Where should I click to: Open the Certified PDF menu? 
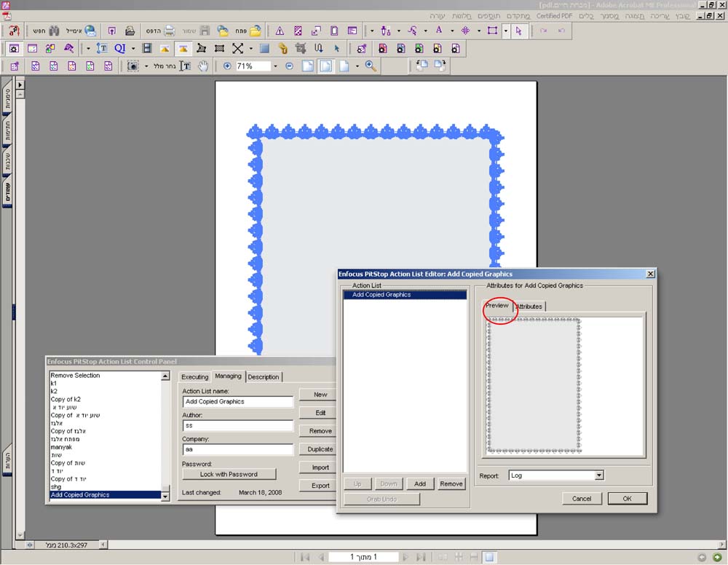554,15
